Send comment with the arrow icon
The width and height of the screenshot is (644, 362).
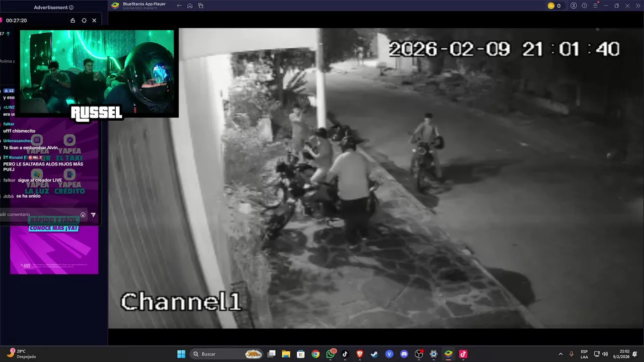click(x=93, y=215)
